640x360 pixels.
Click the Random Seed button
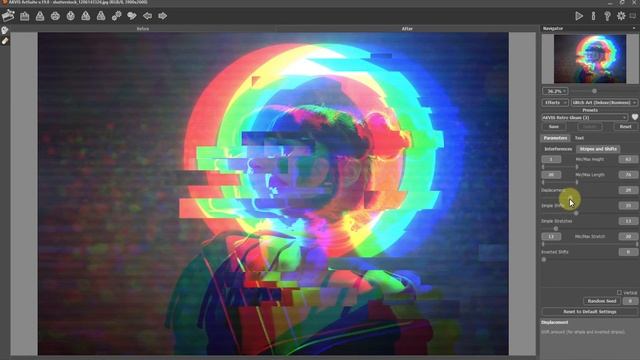click(602, 301)
